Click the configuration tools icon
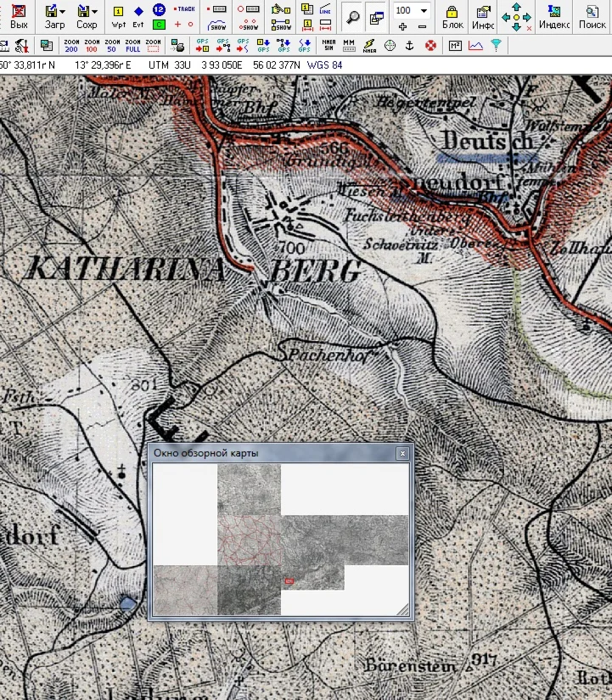Image resolution: width=612 pixels, height=700 pixels. point(21,45)
